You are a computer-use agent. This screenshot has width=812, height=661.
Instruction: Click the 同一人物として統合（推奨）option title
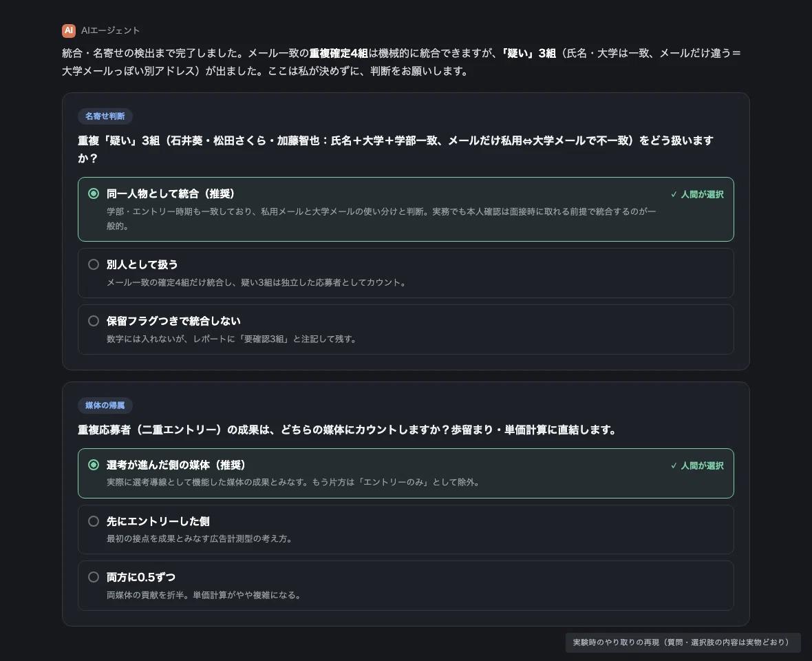pos(171,193)
